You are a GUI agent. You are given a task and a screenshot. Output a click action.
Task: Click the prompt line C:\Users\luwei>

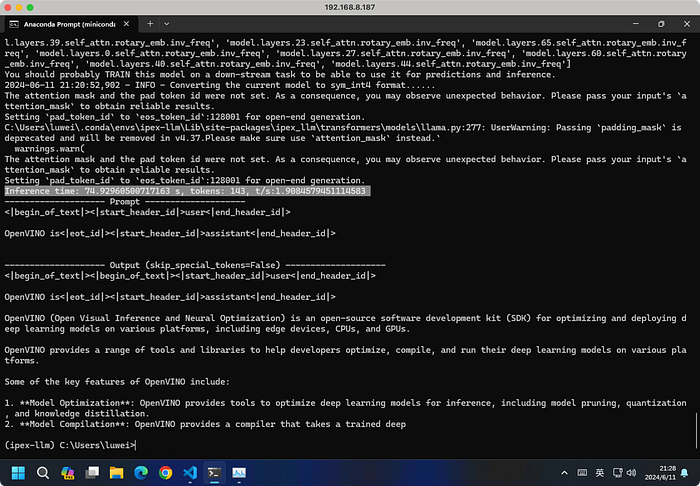(70, 445)
